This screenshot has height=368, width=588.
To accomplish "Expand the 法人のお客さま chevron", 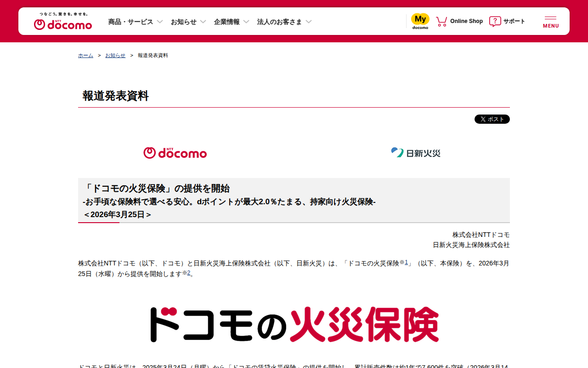I will pyautogui.click(x=309, y=22).
